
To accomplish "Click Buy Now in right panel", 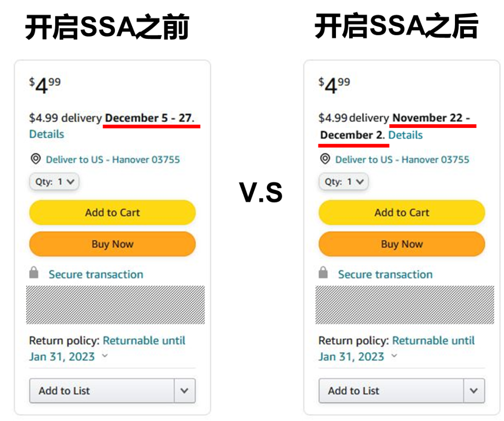I will click(402, 244).
